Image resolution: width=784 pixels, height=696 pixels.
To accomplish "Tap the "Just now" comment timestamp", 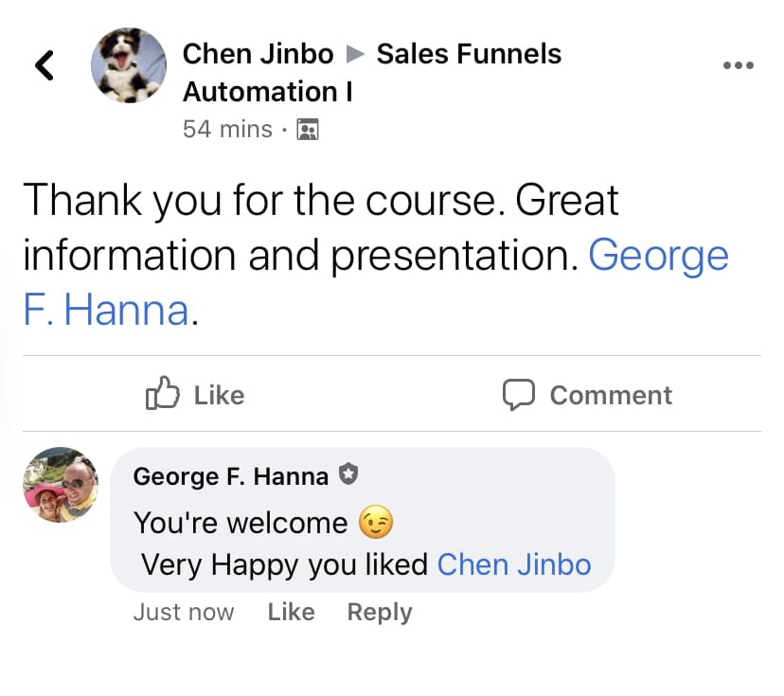I will coord(183,613).
